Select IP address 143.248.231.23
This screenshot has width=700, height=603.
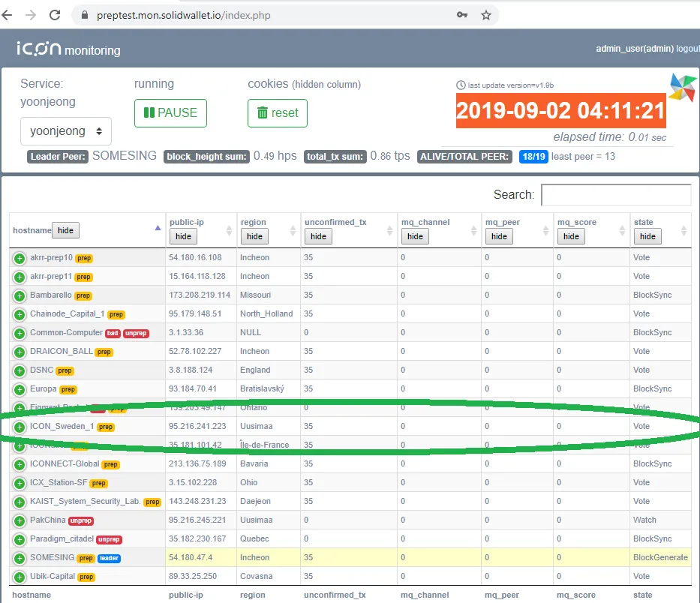(x=197, y=501)
